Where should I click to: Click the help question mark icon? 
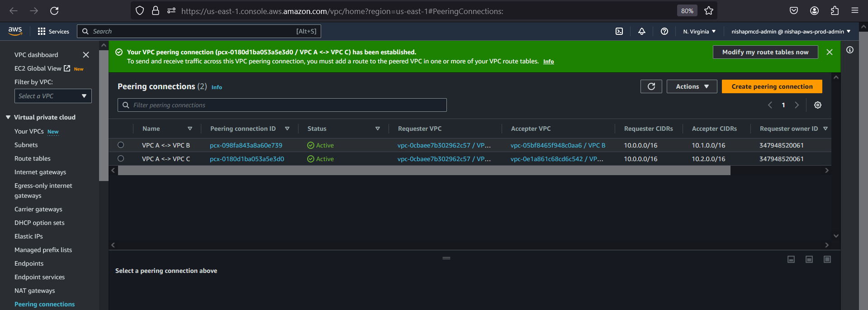pos(664,31)
